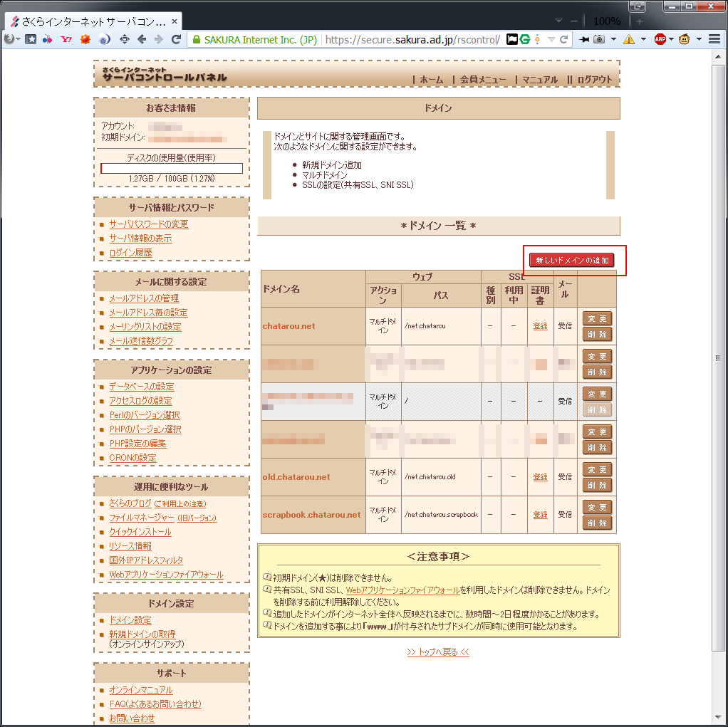Click the reload arrow inside the address bar
This screenshot has height=727, width=728.
coord(563,39)
